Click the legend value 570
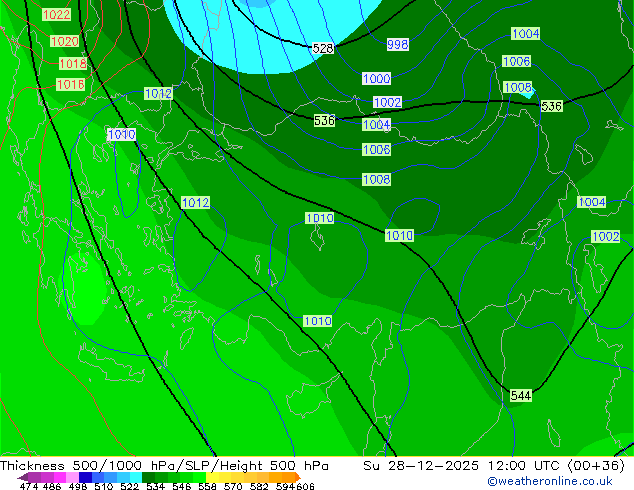634x490 pixels. click(x=233, y=486)
